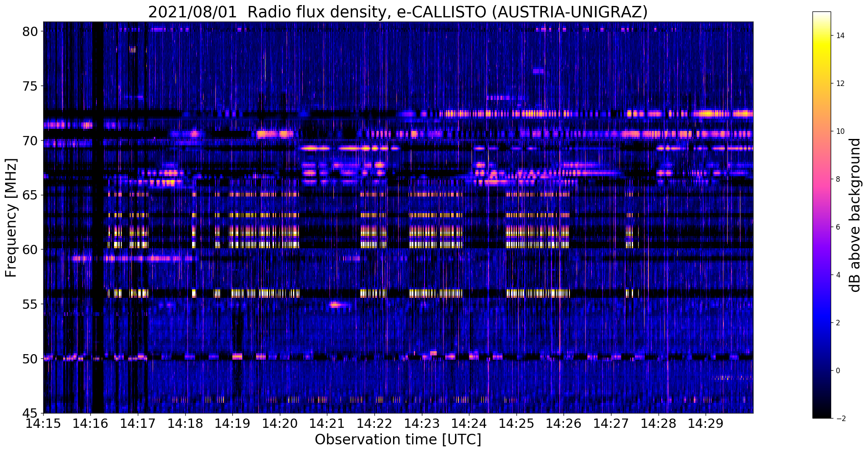
Task: Click the 60 MHz frequency tick label
Action: click(x=31, y=250)
